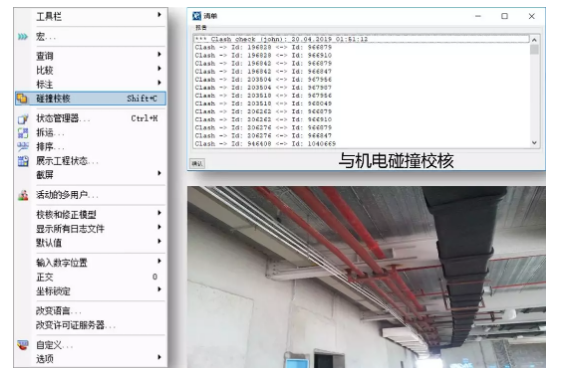Expand the 标注 submenu arrow
The height and width of the screenshot is (371, 564).
[159, 83]
